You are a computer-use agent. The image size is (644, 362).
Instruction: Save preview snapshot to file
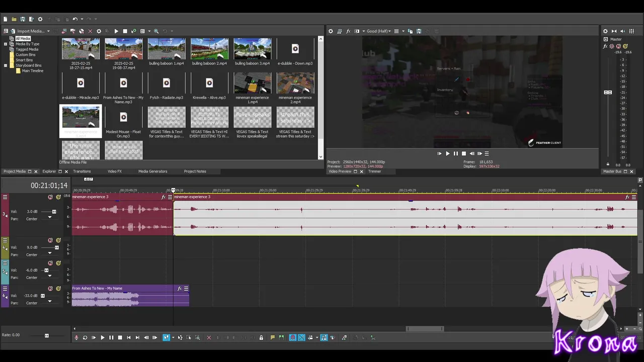[x=419, y=31]
